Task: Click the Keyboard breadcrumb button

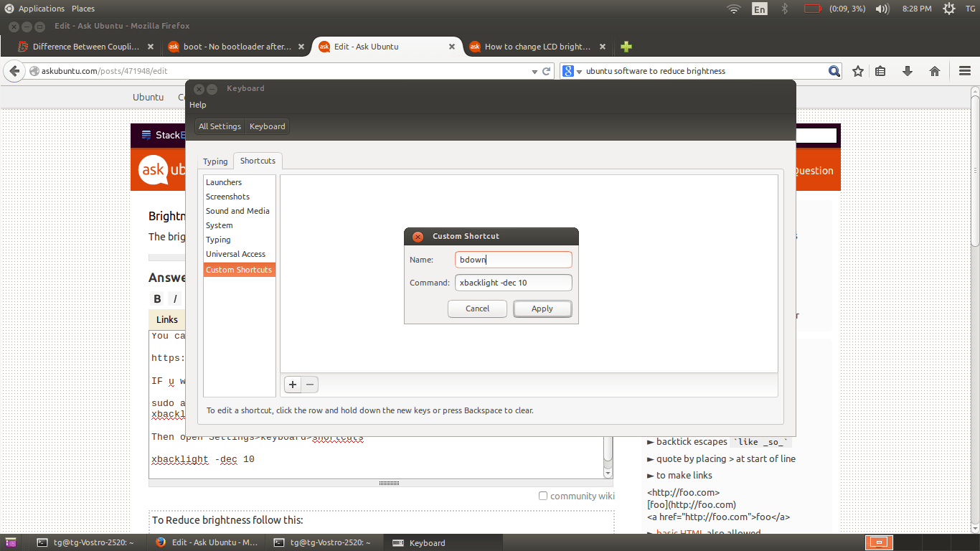Action: tap(267, 126)
